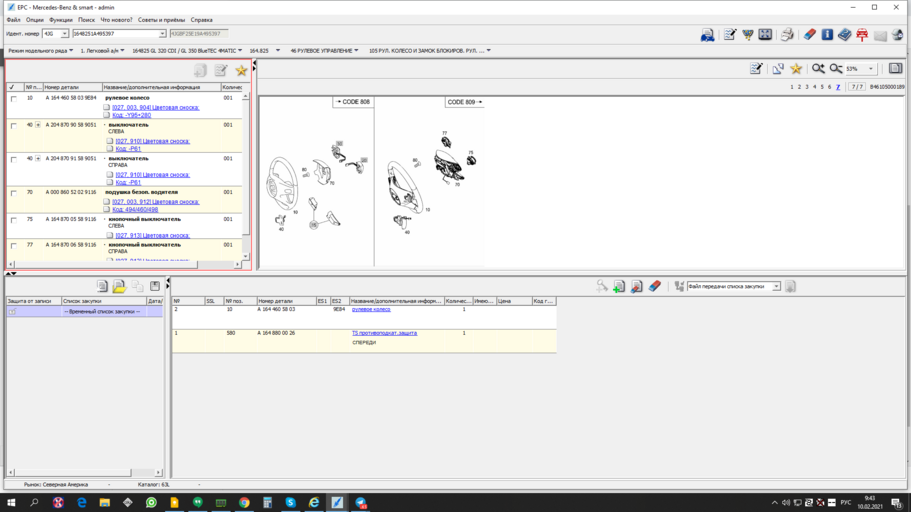911x512 pixels.
Task: Zoom in on the illustration with magnifier plus
Action: (818, 69)
